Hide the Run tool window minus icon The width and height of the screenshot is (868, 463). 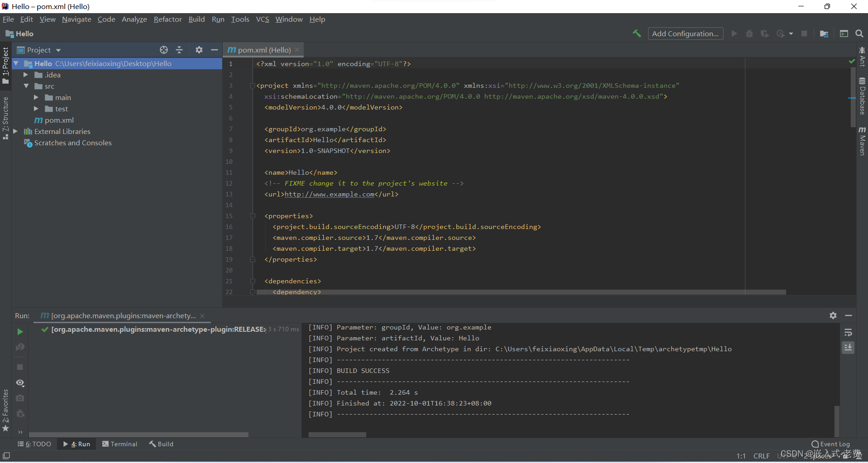tap(849, 315)
